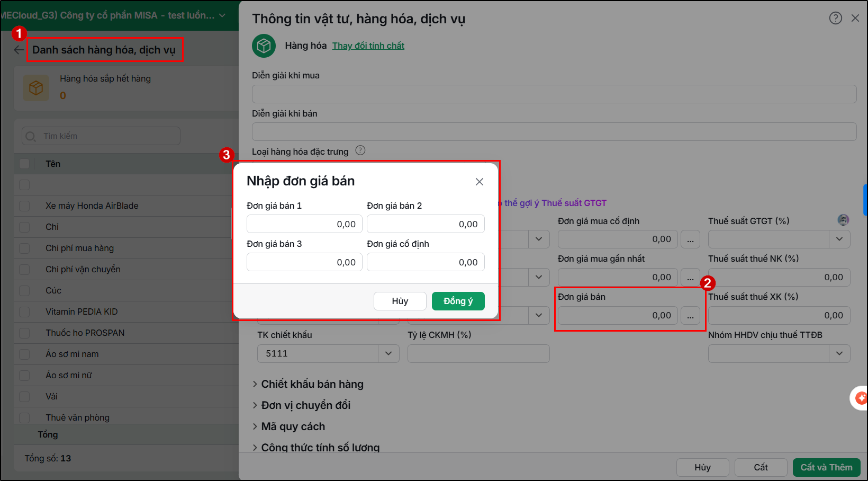Click the Đơn giá bán 1 input field
Viewport: 868px width, 481px height.
tap(304, 224)
